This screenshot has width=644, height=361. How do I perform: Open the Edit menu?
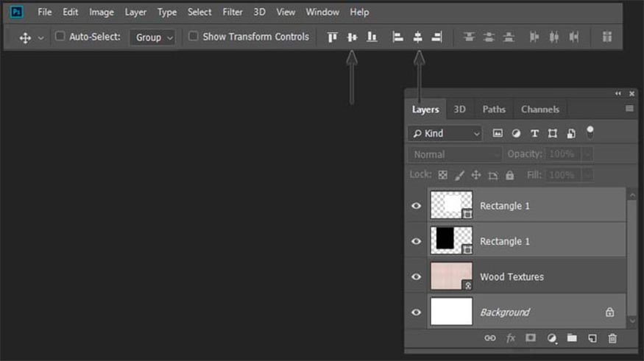[70, 12]
